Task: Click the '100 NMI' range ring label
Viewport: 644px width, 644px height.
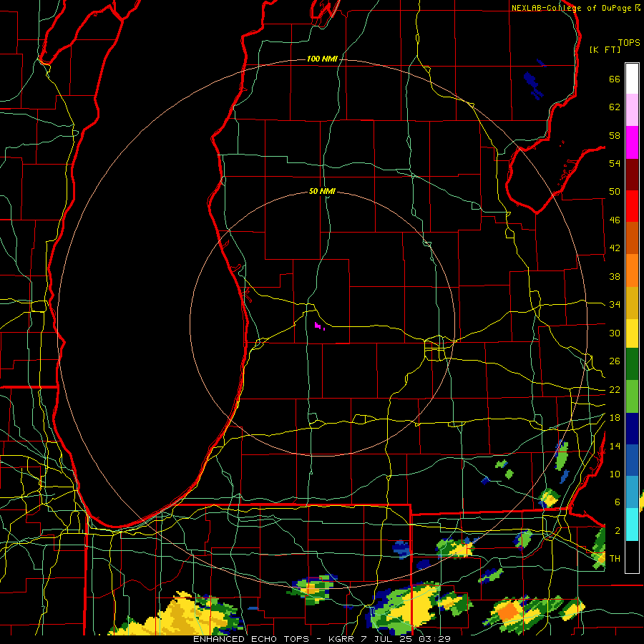Action: click(x=322, y=59)
